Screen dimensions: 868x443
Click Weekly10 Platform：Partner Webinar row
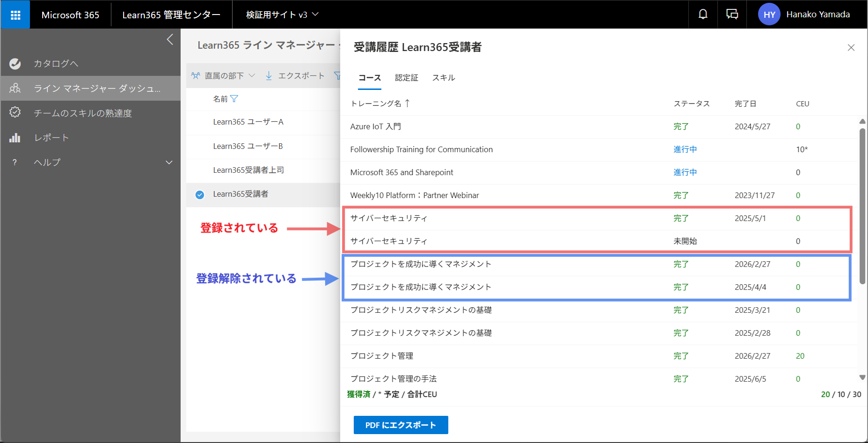pos(598,196)
